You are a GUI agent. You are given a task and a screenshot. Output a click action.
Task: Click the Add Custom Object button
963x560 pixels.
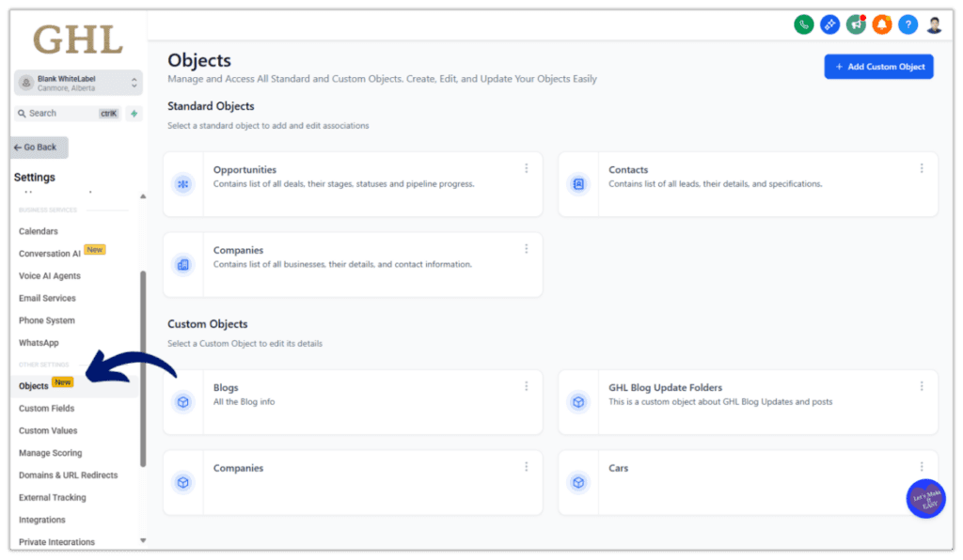tap(878, 67)
